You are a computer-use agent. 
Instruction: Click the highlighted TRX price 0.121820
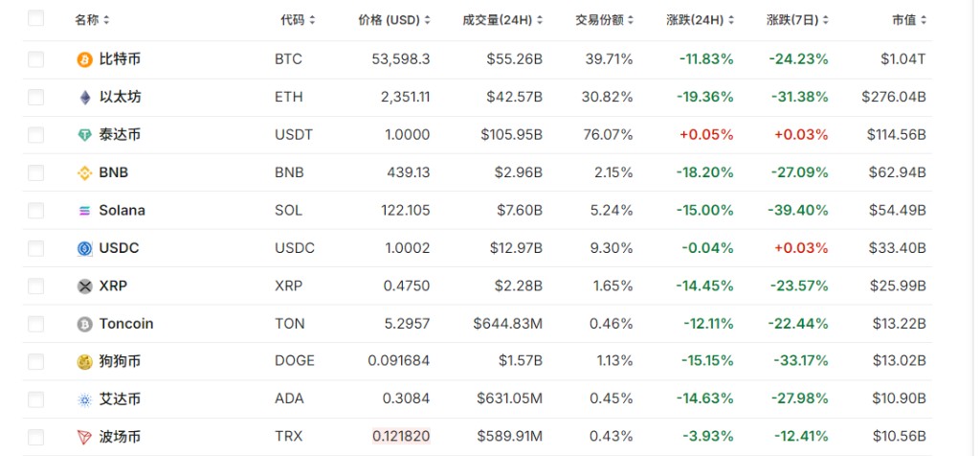coord(401,437)
